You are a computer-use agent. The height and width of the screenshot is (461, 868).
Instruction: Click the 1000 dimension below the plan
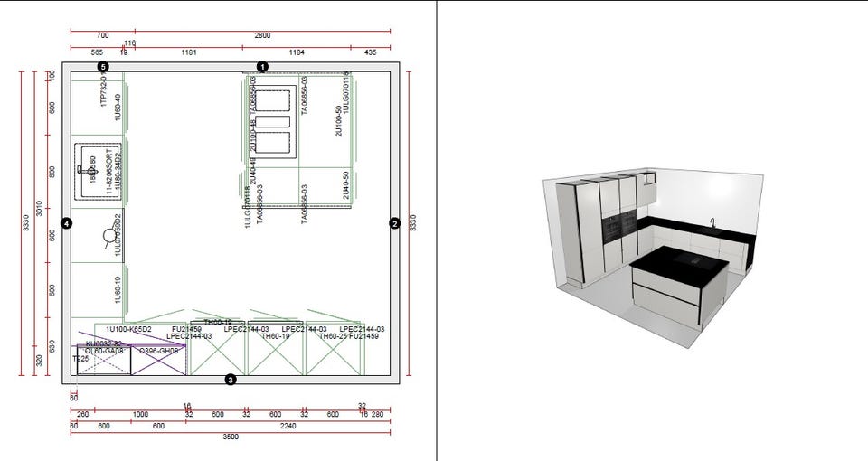click(x=141, y=415)
